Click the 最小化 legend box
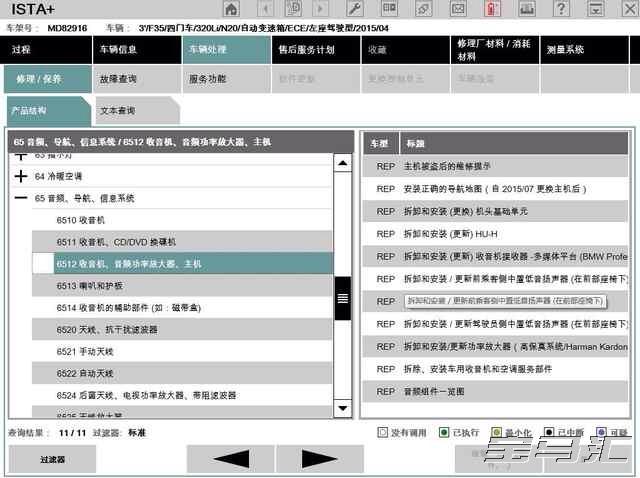640x478 pixels. coord(496,432)
